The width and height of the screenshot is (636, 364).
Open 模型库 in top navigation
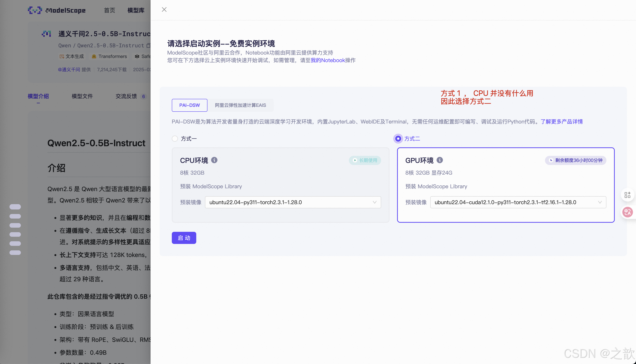click(x=136, y=10)
